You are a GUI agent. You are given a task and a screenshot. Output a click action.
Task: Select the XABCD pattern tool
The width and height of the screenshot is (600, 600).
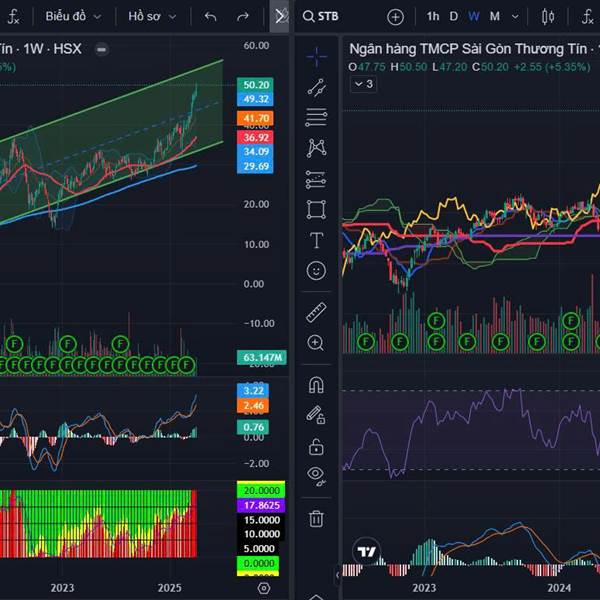click(316, 148)
